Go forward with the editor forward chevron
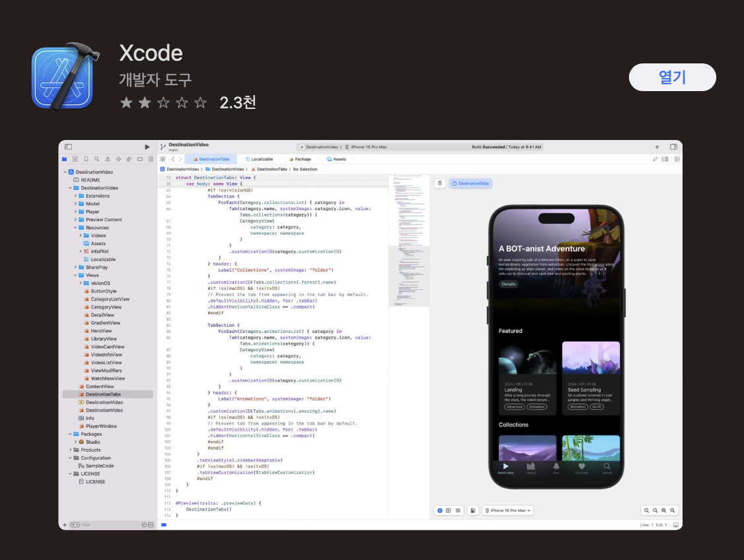The height and width of the screenshot is (560, 744). 180,159
